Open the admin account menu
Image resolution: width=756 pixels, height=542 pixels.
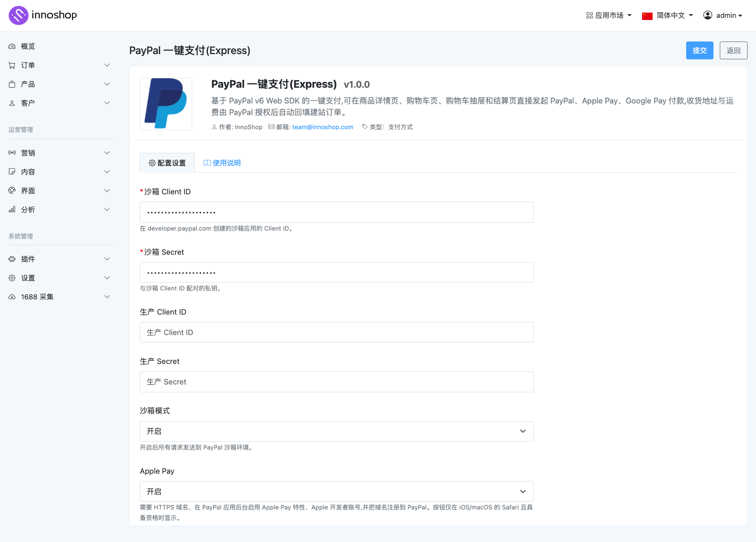723,16
